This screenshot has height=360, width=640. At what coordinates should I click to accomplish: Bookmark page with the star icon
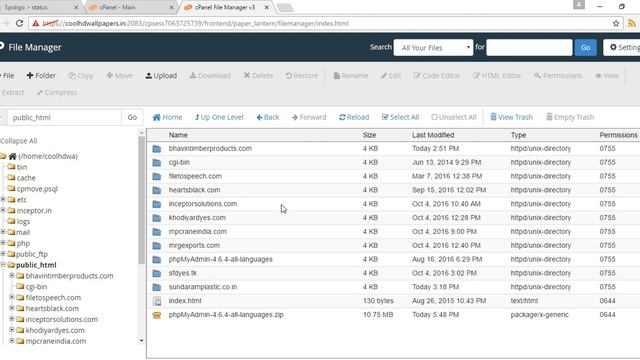616,23
